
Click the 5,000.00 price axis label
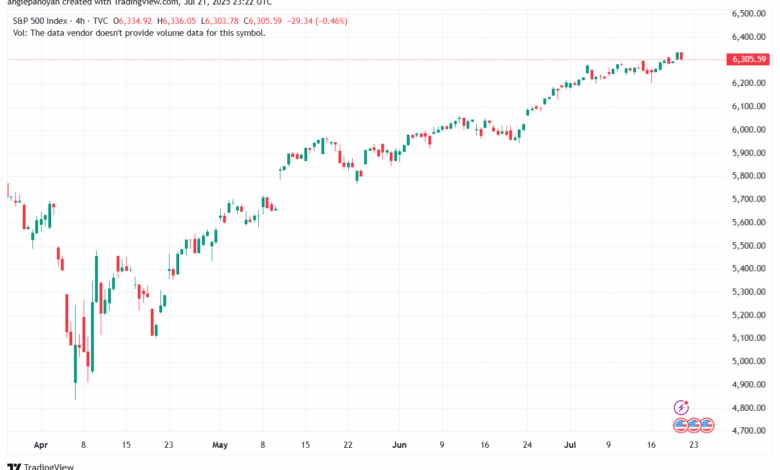pos(749,362)
